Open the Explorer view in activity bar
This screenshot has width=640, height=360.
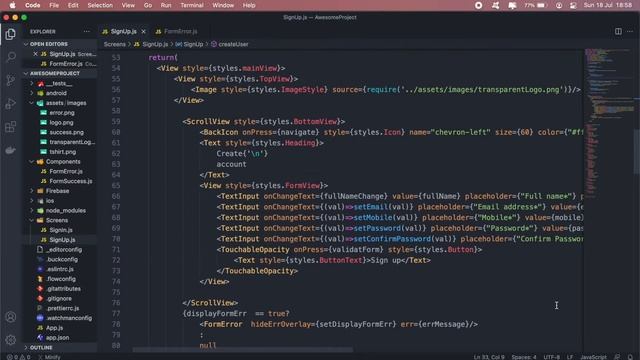coord(11,34)
